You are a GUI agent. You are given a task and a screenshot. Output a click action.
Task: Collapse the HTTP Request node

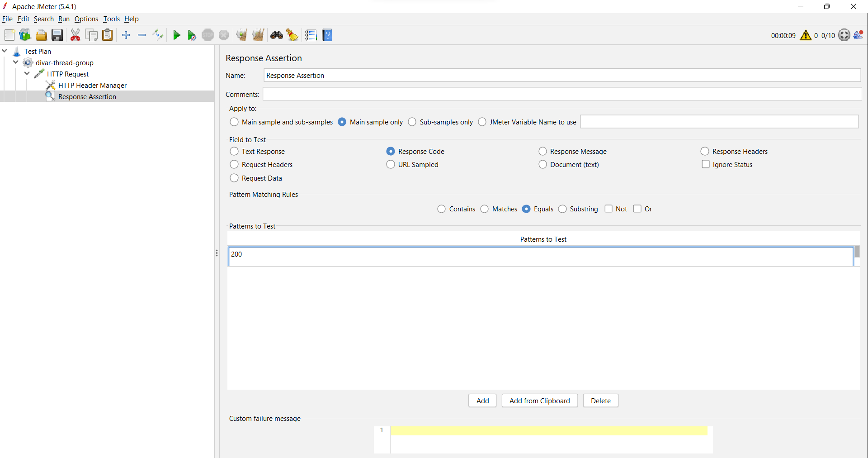[27, 73]
